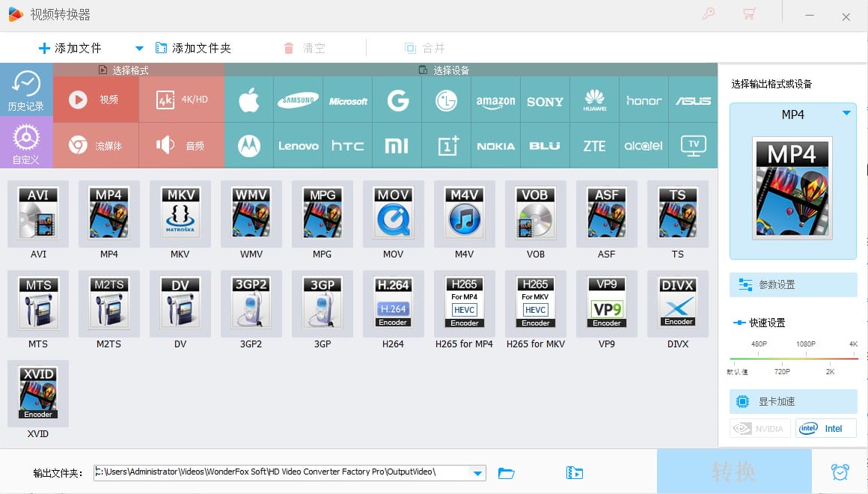Screen dimensions: 868x494
Task: Click the 添加文件 add file button
Action: pyautogui.click(x=70, y=48)
